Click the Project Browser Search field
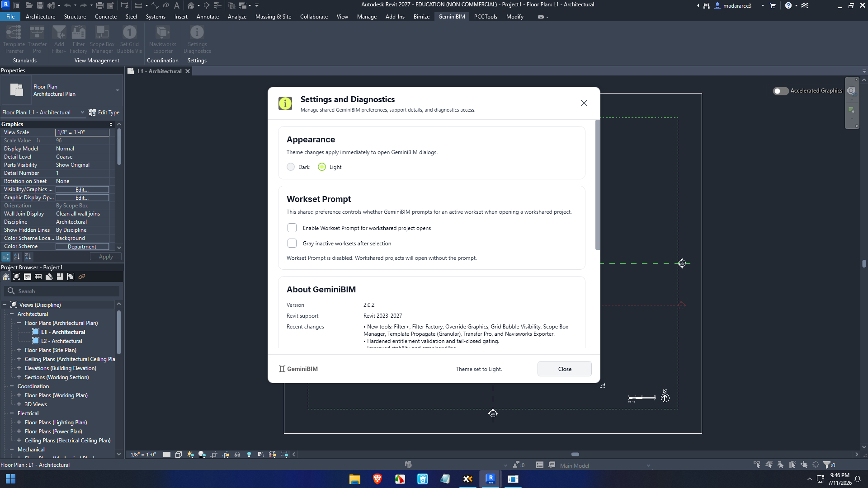Screen dimensions: 868x488 tap(62, 291)
